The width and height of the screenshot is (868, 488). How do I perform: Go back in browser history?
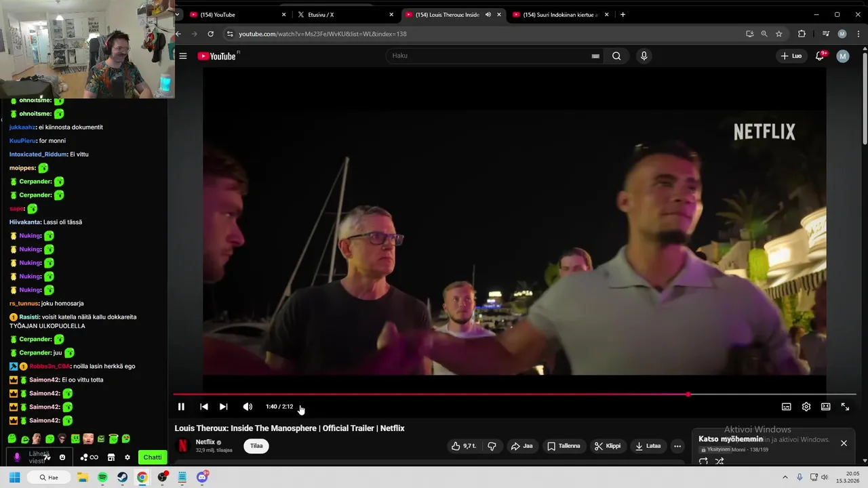(x=178, y=34)
